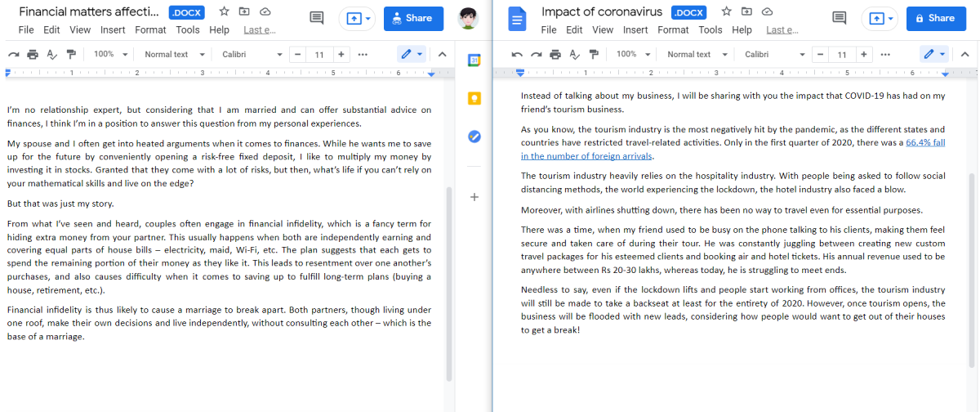Click undo arrow in right window toolbar
This screenshot has height=412, width=980.
pos(516,55)
